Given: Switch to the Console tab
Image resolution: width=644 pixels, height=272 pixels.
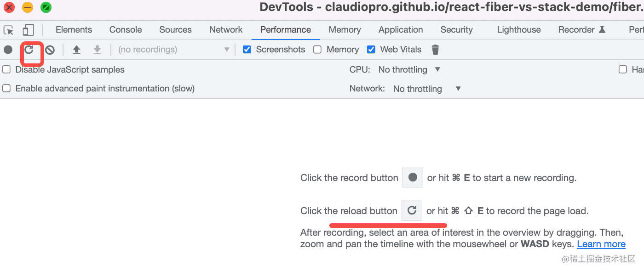Looking at the screenshot, I should pos(126,30).
